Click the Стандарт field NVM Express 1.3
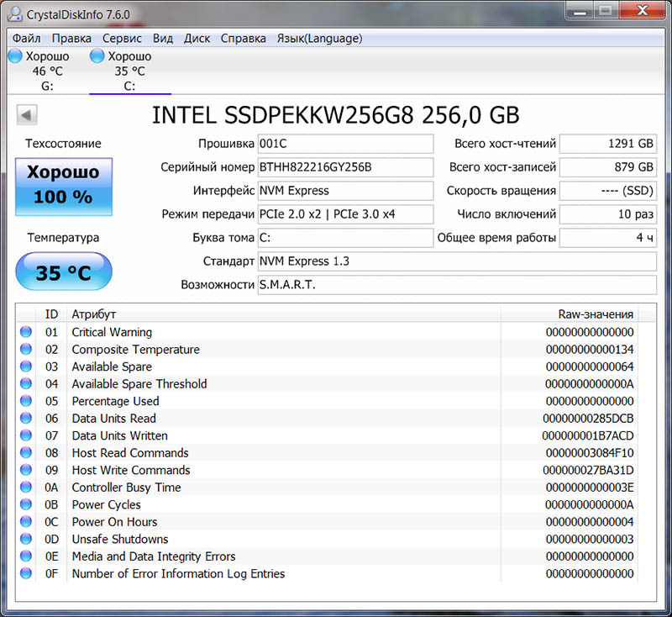Viewport: 672px width, 617px height. tap(457, 261)
